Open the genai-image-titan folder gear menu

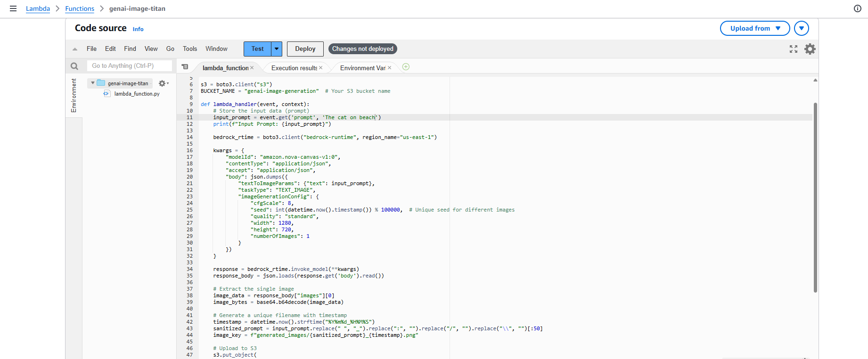(164, 83)
